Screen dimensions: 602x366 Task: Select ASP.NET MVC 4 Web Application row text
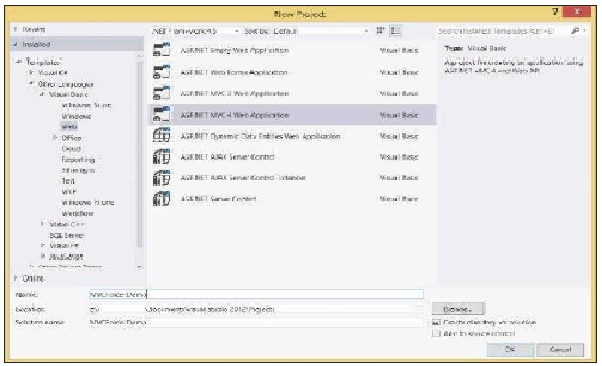tap(235, 115)
